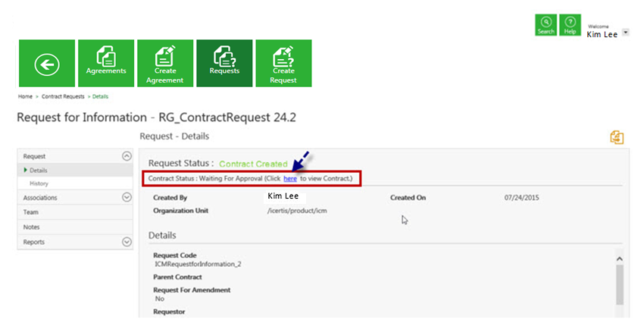Collapse the Request section
The height and width of the screenshot is (332, 644).
tap(126, 156)
